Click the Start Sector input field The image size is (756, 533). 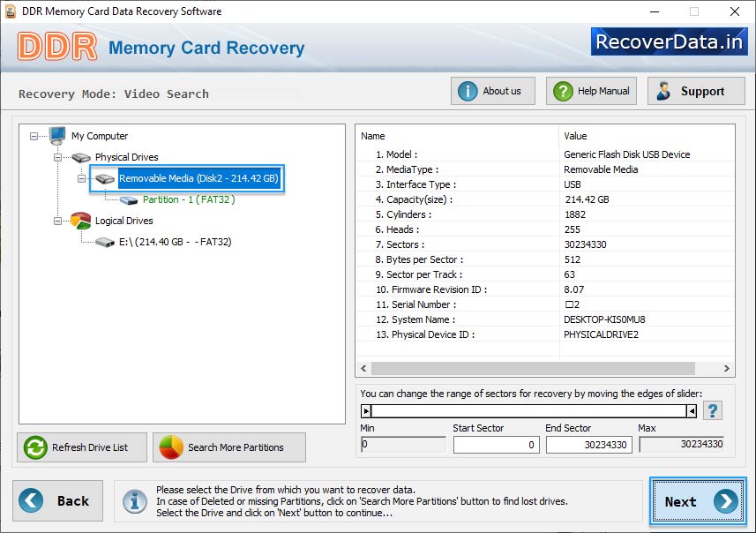[496, 444]
